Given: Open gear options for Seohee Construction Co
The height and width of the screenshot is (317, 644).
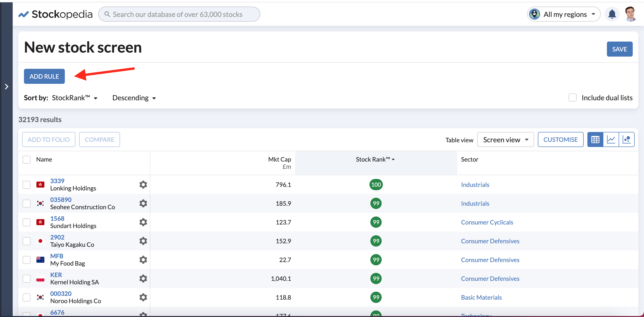Looking at the screenshot, I should [143, 203].
